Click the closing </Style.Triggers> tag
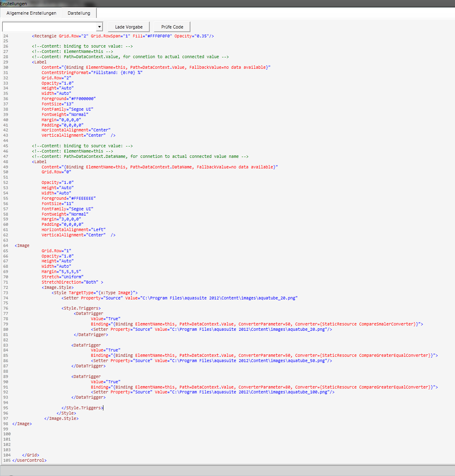 click(82, 408)
